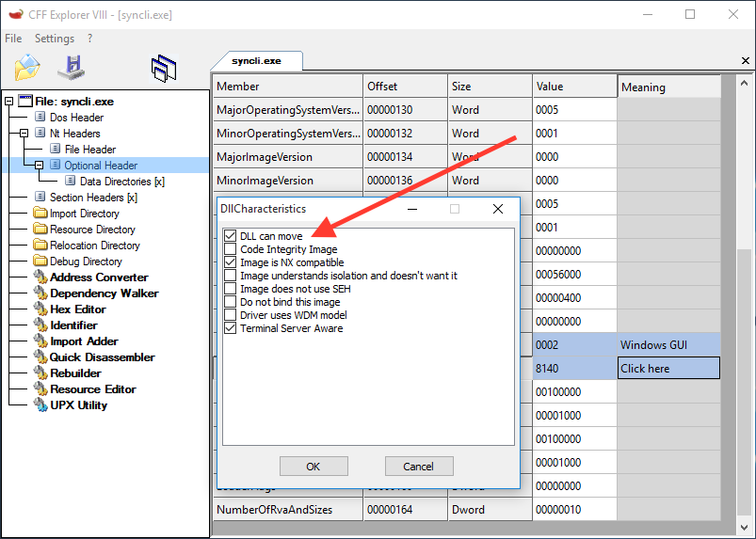
Task: Click the Member column header
Action: pos(288,87)
